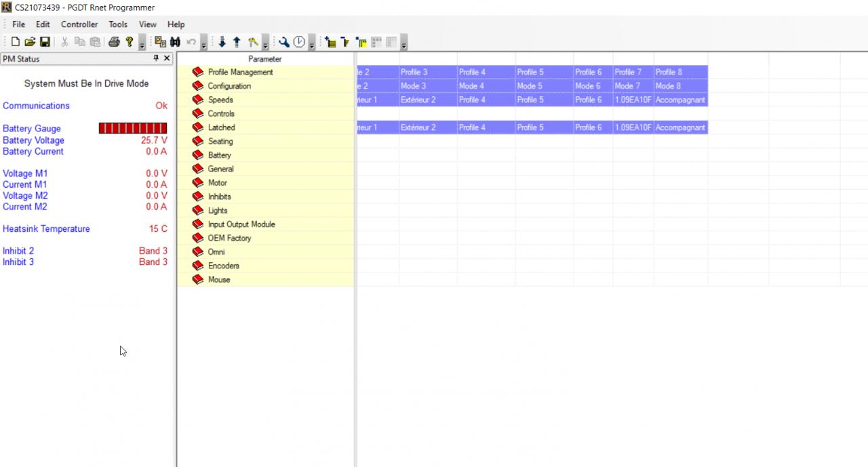The width and height of the screenshot is (868, 467).
Task: Click the blue up arrow toolbar icon
Action: point(237,42)
